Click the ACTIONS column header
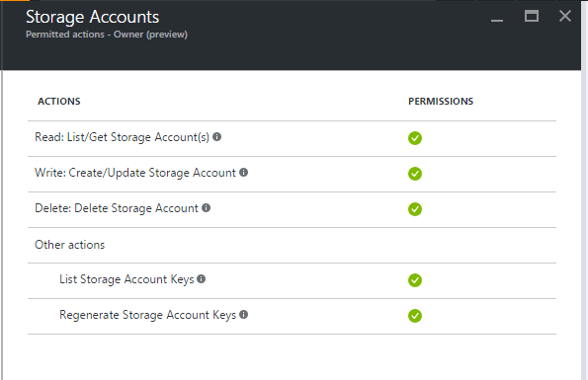 59,101
